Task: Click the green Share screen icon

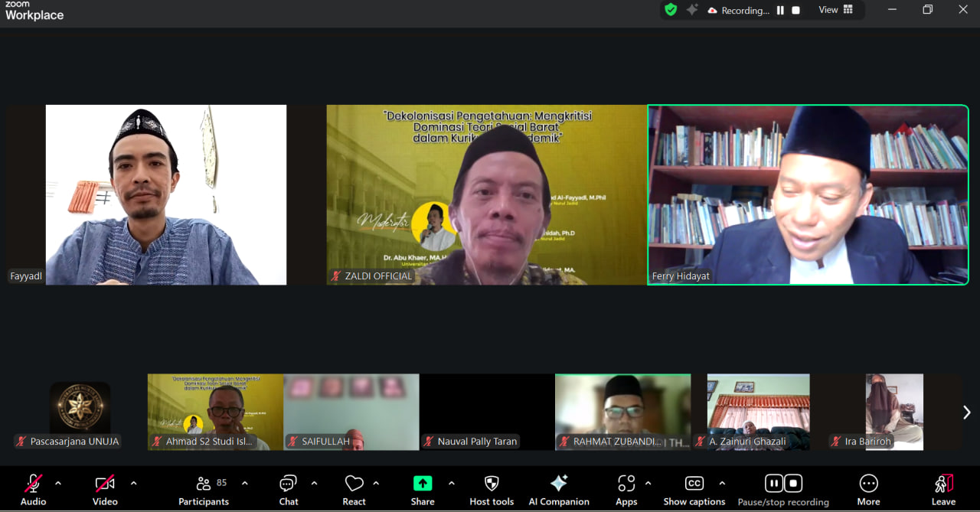Action: pyautogui.click(x=423, y=484)
